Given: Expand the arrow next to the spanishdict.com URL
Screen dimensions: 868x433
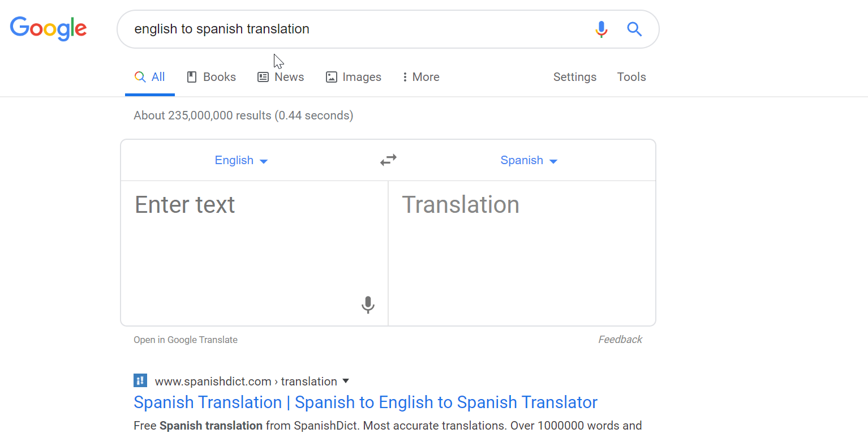Looking at the screenshot, I should point(346,381).
